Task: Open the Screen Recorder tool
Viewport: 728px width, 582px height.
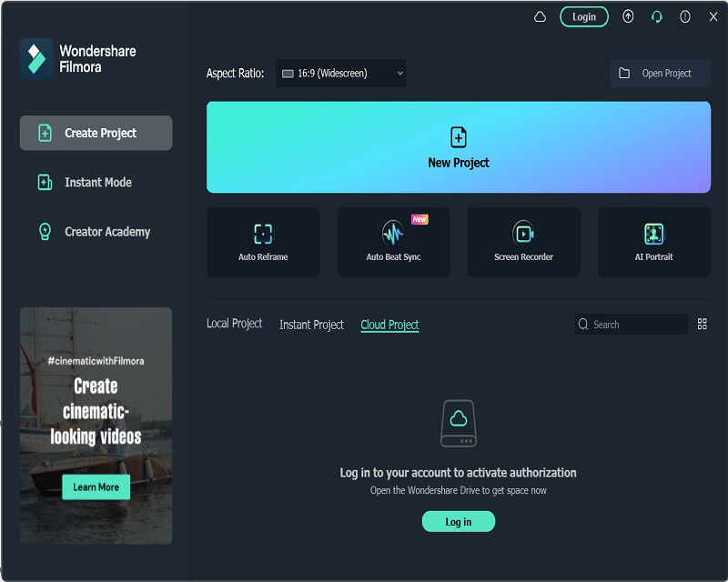Action: (524, 242)
